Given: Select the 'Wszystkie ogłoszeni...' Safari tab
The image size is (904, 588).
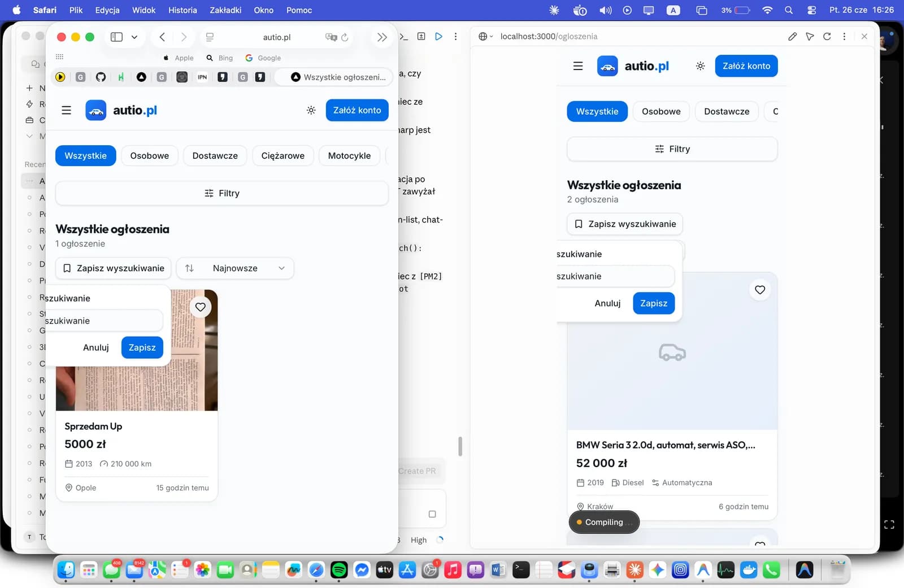Looking at the screenshot, I should pos(333,77).
